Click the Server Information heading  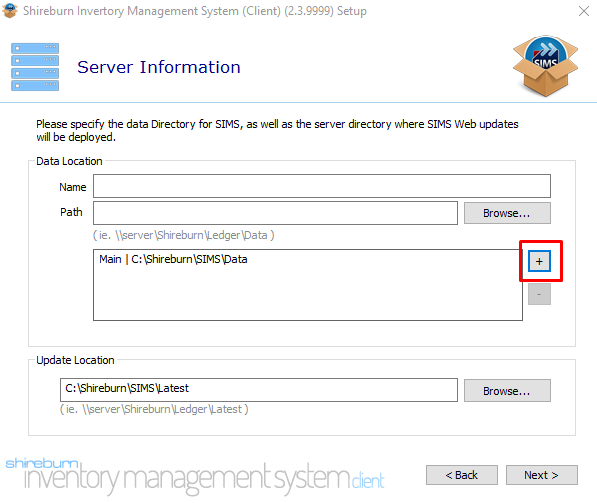click(x=159, y=67)
